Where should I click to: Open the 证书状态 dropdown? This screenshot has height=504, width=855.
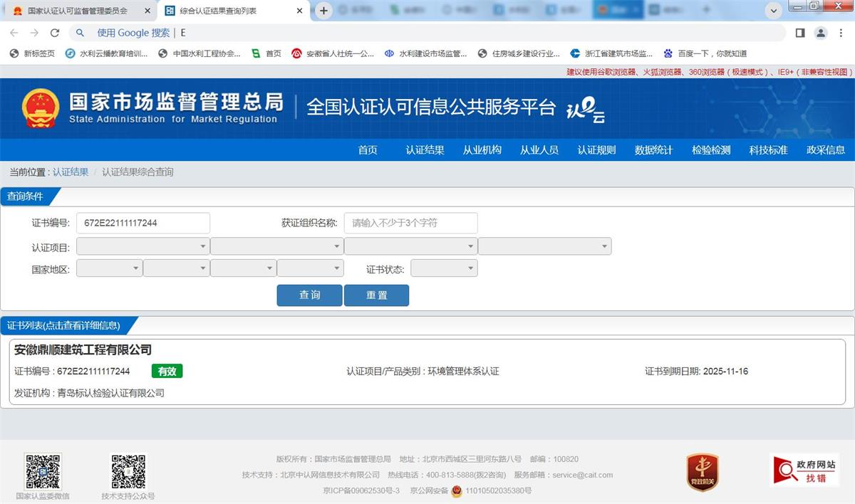click(x=444, y=268)
